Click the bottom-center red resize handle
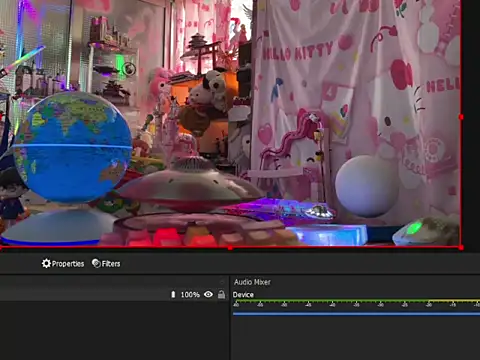Viewport: 480px width, 360px height. click(x=230, y=248)
